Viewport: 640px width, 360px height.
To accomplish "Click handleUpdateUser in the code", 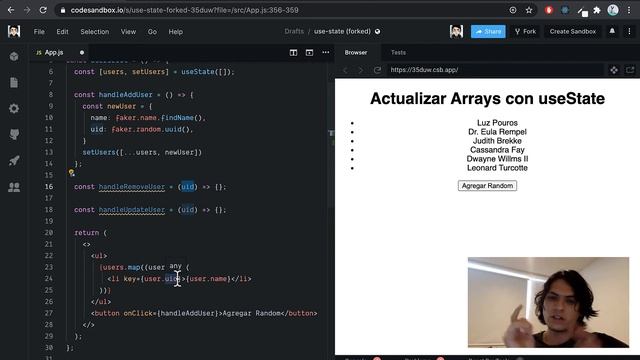I will (x=131, y=210).
